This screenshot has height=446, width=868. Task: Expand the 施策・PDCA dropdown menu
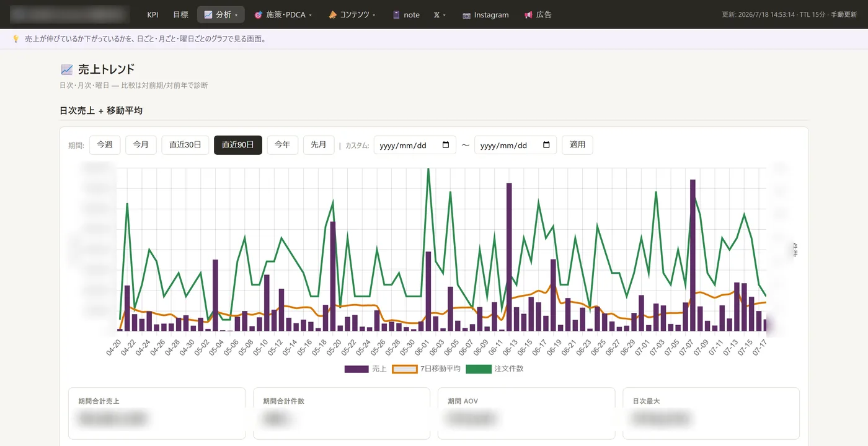(283, 15)
